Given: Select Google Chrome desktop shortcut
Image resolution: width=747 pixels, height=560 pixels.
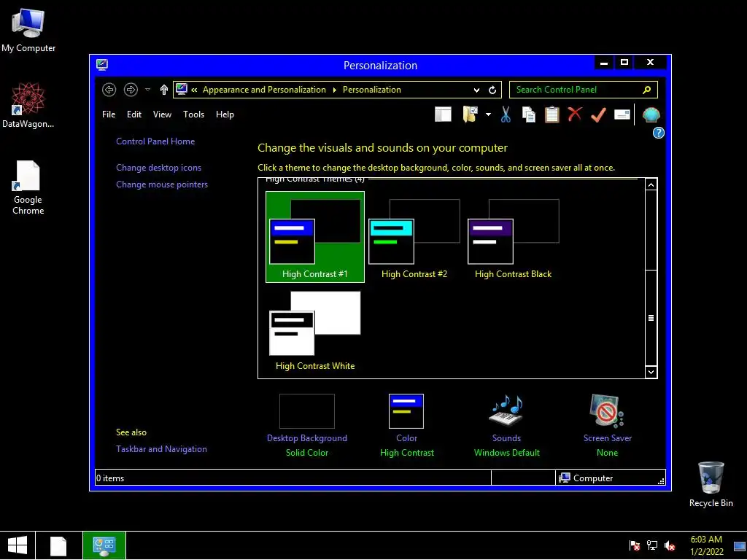Looking at the screenshot, I should 28,187.
